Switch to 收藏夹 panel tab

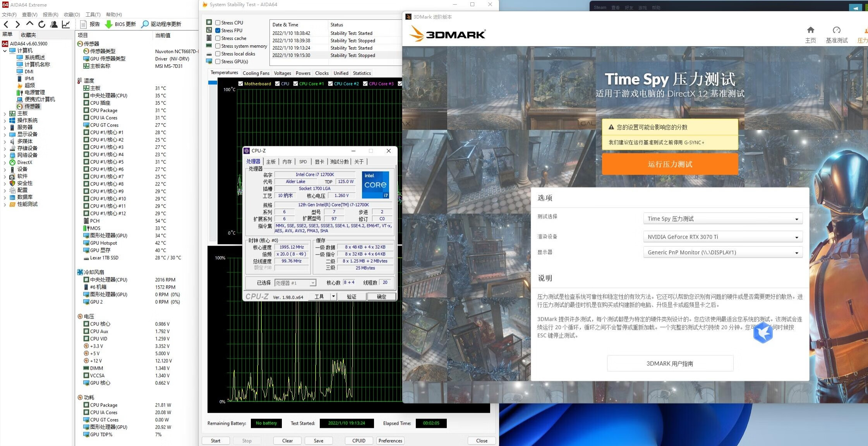[28, 35]
